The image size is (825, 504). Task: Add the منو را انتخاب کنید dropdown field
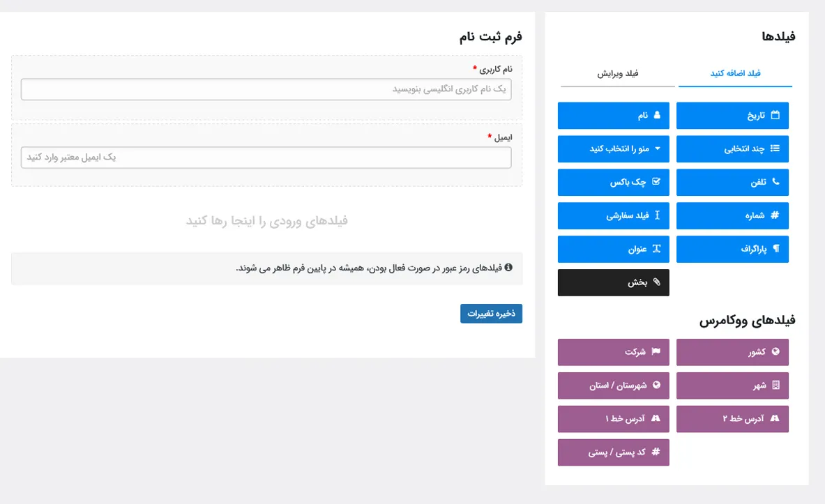[614, 149]
